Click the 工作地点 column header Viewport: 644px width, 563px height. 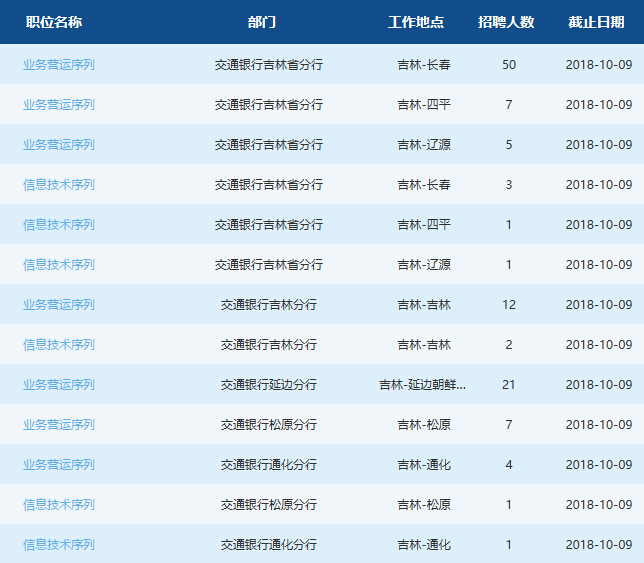point(416,22)
